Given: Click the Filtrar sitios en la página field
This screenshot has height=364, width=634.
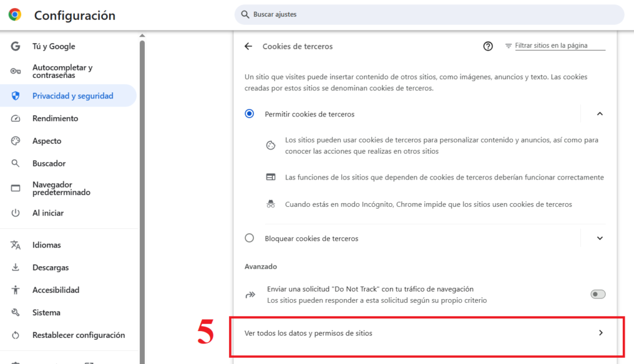Looking at the screenshot, I should click(x=560, y=46).
